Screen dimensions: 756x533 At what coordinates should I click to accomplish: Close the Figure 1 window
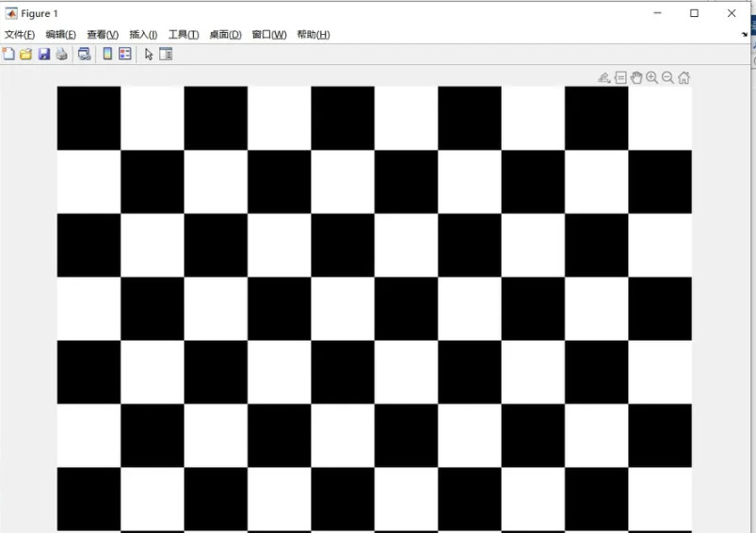tap(732, 13)
